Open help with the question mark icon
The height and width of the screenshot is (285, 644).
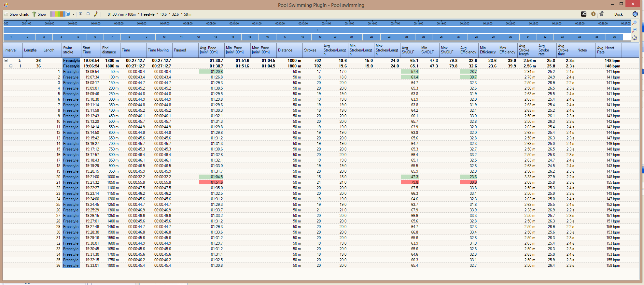pos(635,14)
